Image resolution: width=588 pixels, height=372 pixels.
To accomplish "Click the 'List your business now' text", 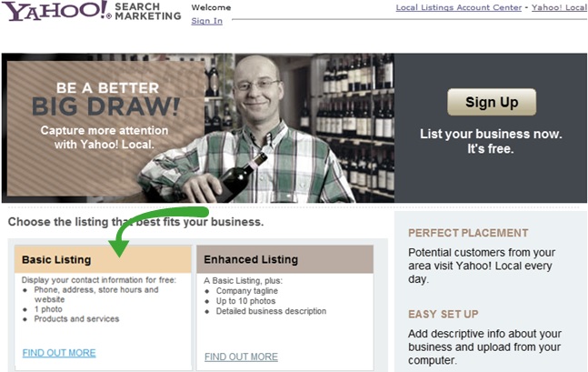I will (x=491, y=134).
